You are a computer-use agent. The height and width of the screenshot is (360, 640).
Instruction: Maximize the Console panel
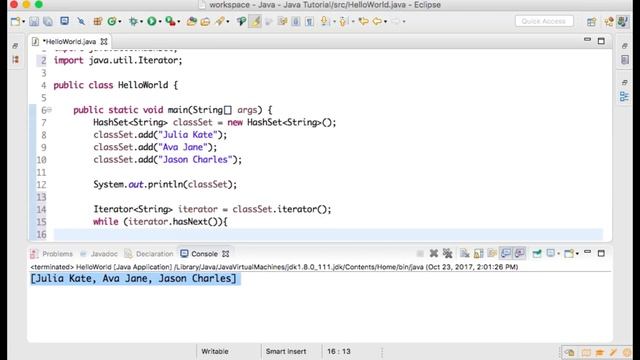(601, 253)
